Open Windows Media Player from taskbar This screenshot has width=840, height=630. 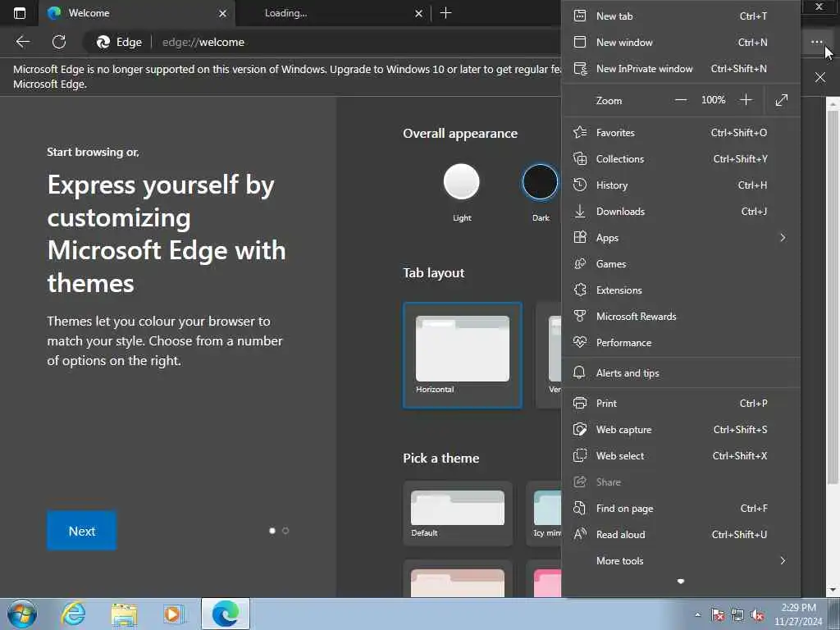click(x=173, y=614)
